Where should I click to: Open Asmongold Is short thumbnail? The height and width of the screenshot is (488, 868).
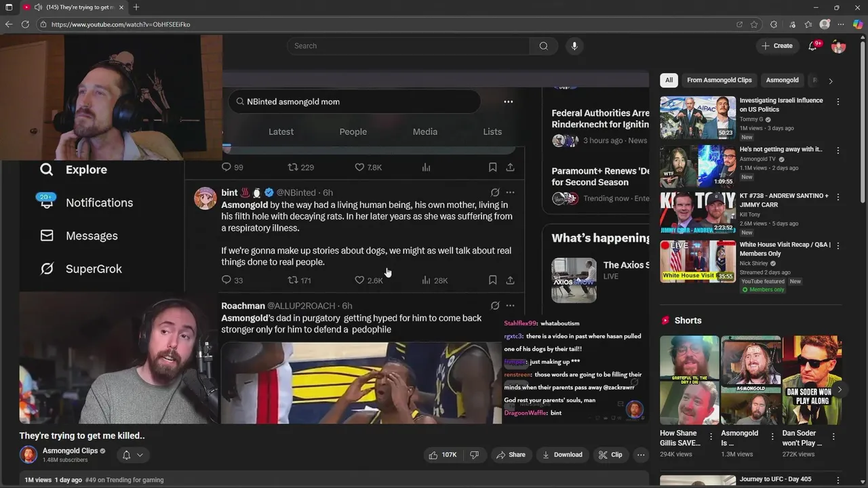(751, 380)
